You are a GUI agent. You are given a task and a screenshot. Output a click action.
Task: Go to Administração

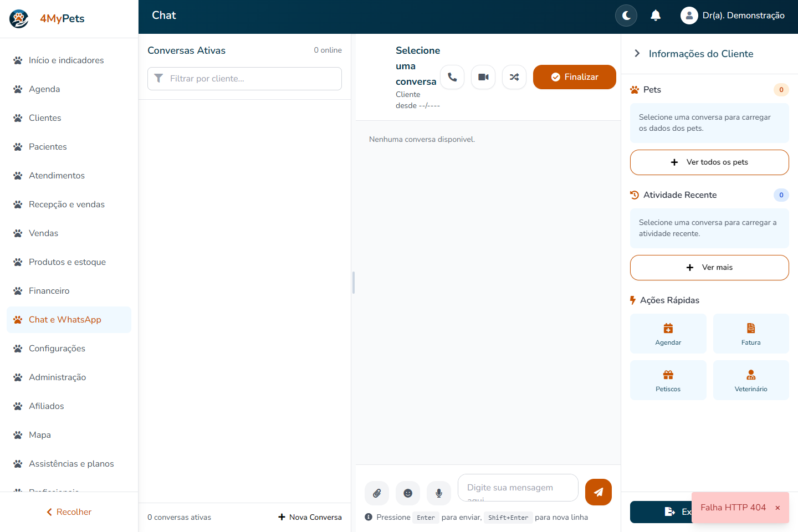coord(69,377)
